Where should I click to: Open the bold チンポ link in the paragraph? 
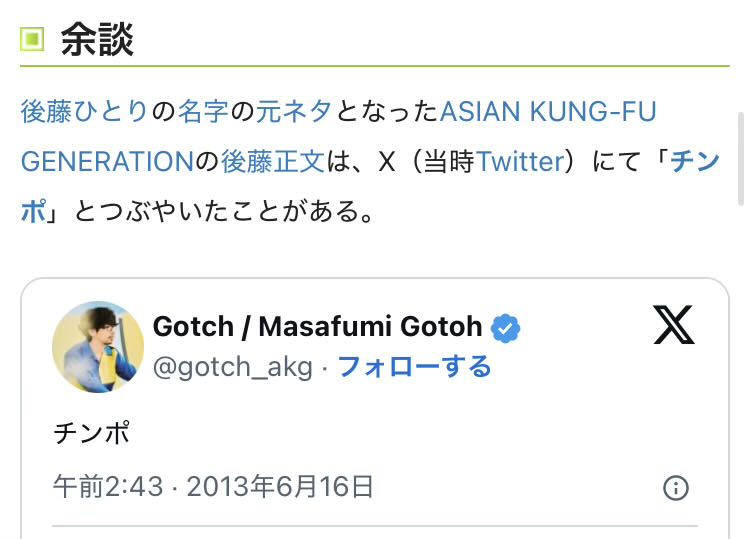tap(696, 160)
